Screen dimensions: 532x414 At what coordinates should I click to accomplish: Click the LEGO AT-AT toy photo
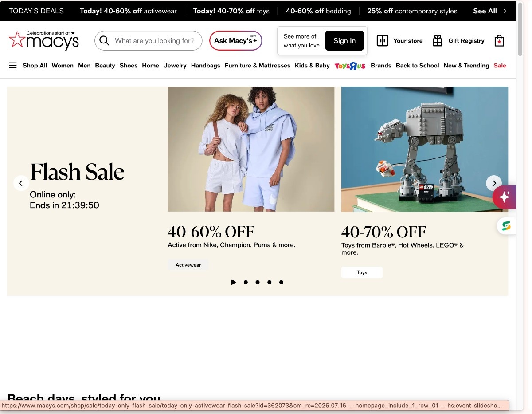point(425,149)
